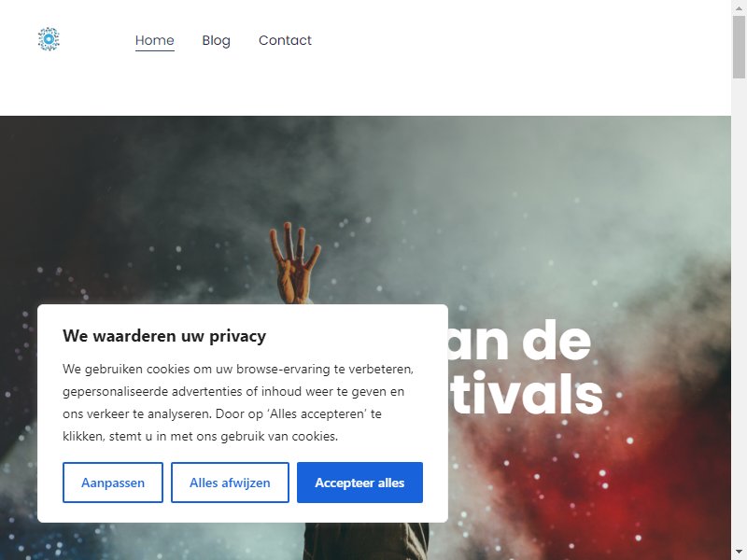Go to the Blog page
Screen dimensions: 747x560
[x=217, y=40]
